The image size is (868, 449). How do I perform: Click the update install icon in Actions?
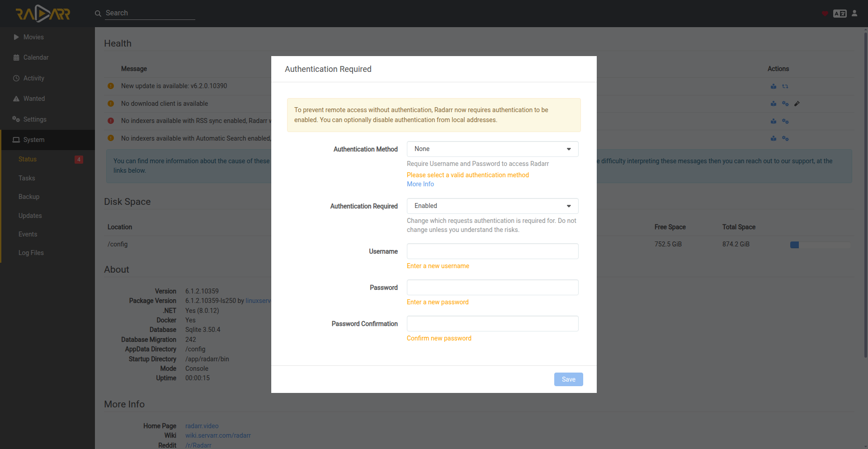(x=785, y=86)
